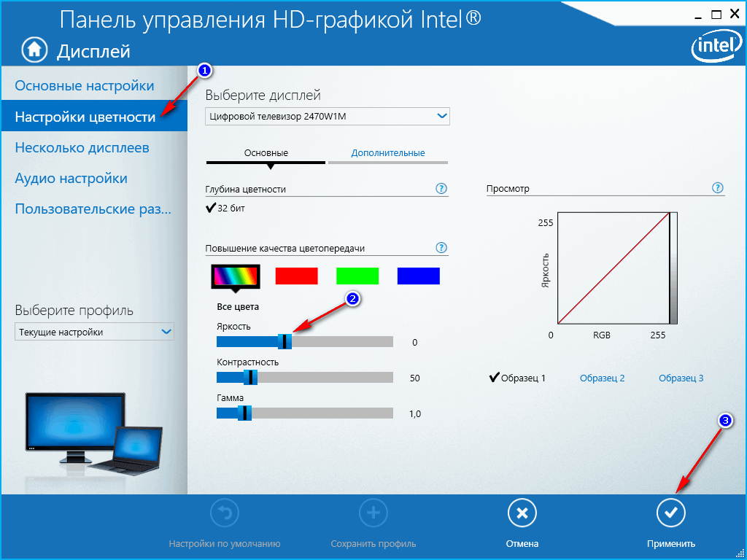Click the Яркость slider handle
747x560 pixels.
[x=285, y=341]
